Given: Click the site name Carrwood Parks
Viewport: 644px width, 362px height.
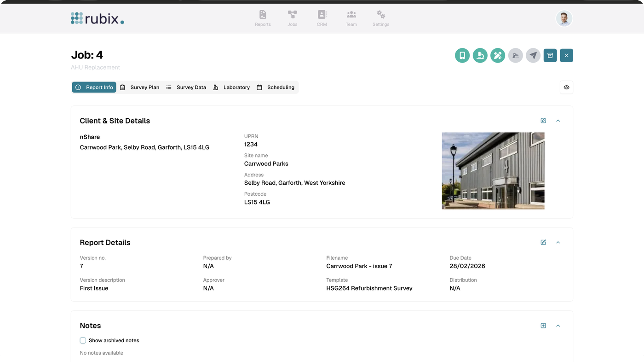Looking at the screenshot, I should tap(266, 163).
